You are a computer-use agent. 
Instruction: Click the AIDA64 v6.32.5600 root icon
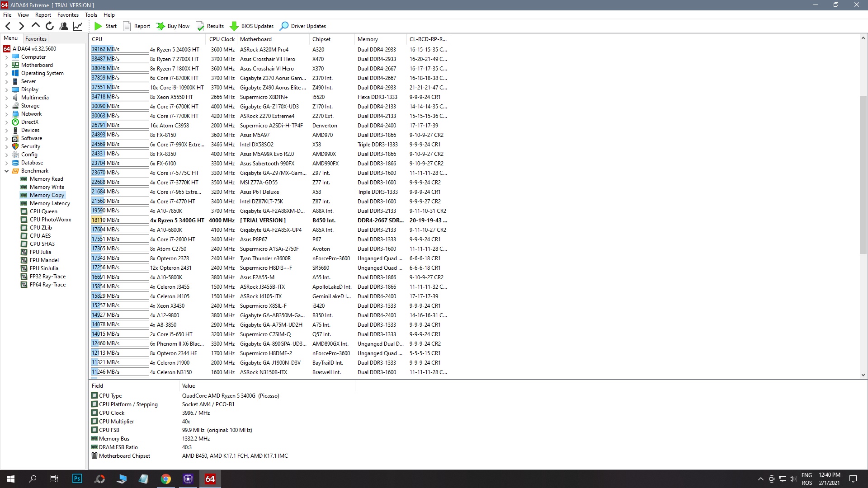7,49
